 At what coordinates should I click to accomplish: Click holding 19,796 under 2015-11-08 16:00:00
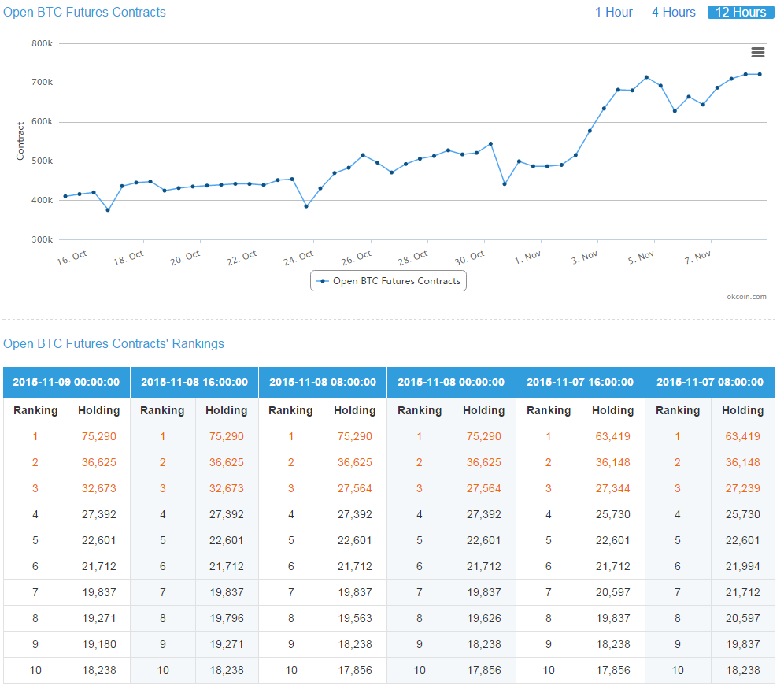[227, 619]
